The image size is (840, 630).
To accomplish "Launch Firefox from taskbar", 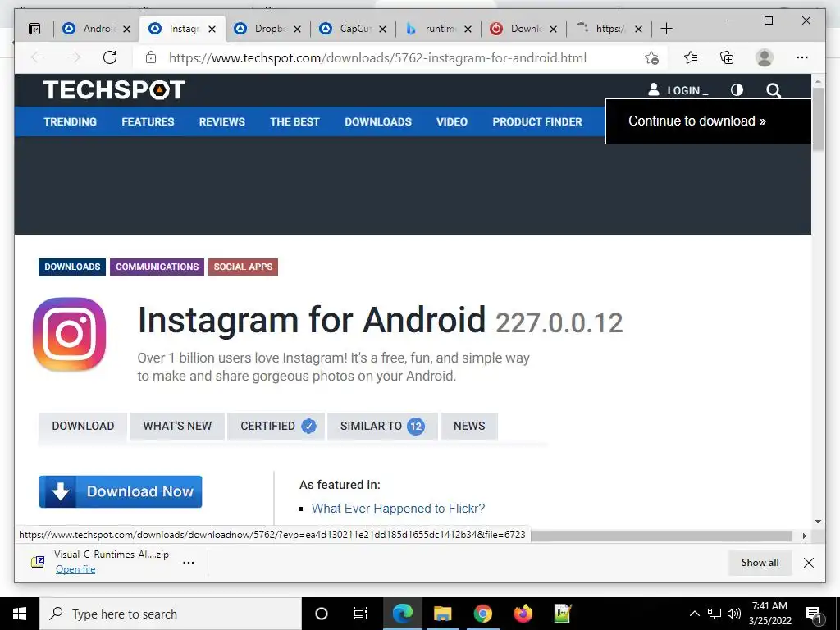I will pos(523,614).
